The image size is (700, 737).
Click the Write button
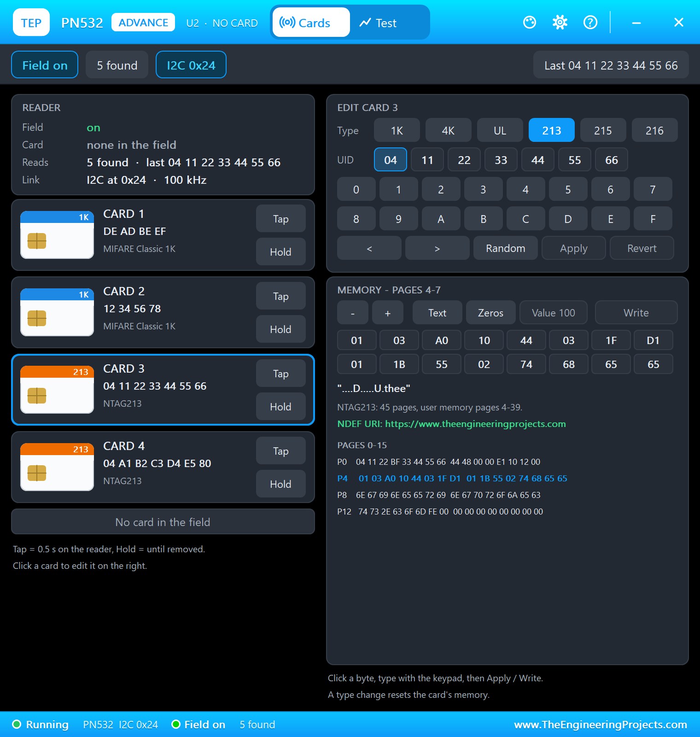coord(636,312)
